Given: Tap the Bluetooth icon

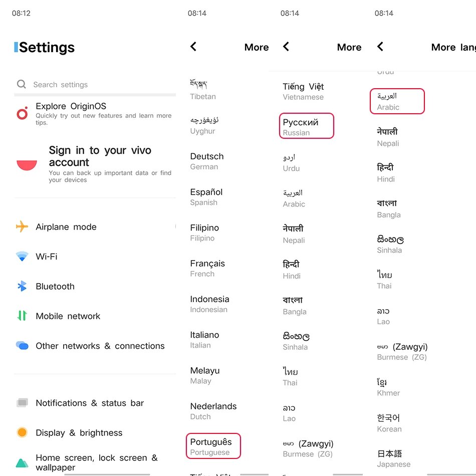Looking at the screenshot, I should [x=22, y=286].
